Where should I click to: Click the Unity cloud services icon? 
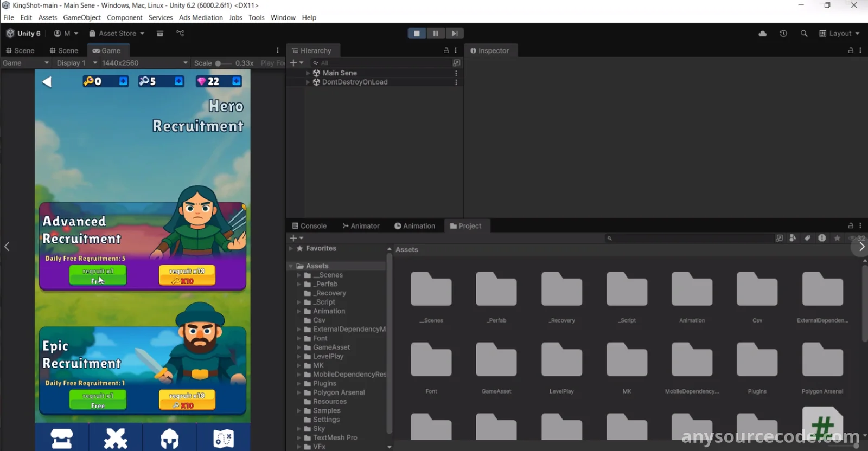(762, 34)
